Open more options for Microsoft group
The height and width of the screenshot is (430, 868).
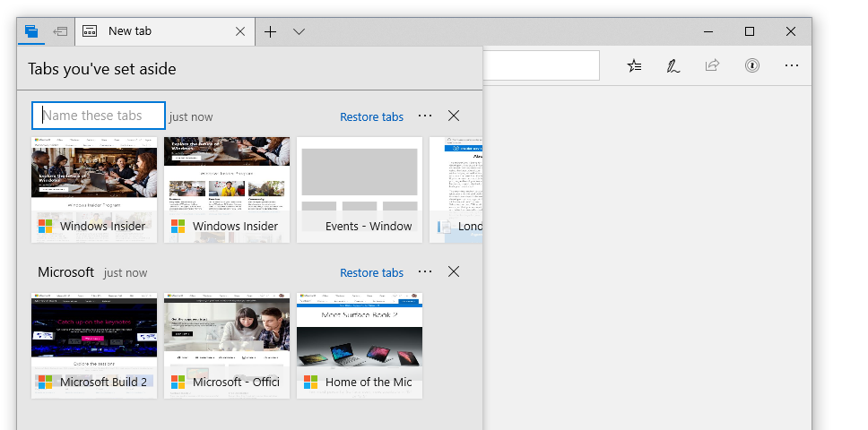tap(425, 272)
